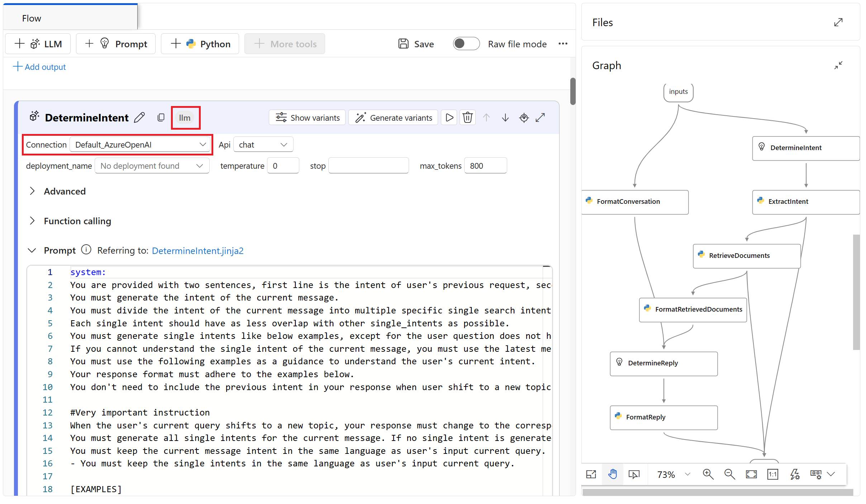The height and width of the screenshot is (504, 866).
Task: Delete the DetermineIntent node with trash icon
Action: pos(467,117)
